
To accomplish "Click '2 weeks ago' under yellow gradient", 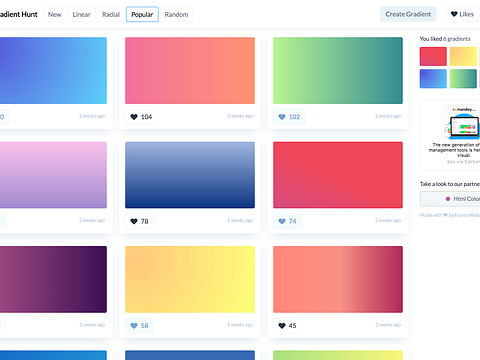I will (x=240, y=325).
